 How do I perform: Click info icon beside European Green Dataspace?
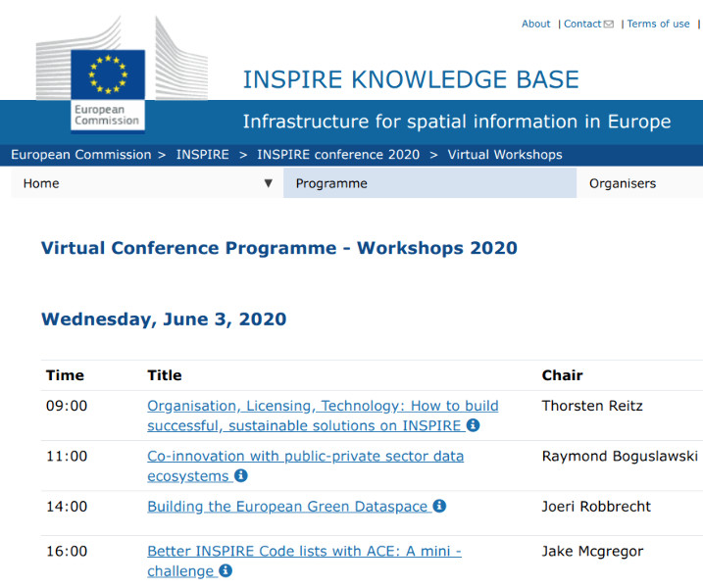click(x=439, y=507)
